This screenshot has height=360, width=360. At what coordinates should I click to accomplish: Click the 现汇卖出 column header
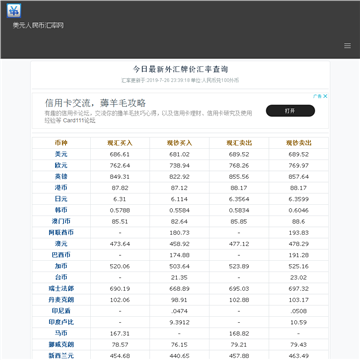pos(239,143)
